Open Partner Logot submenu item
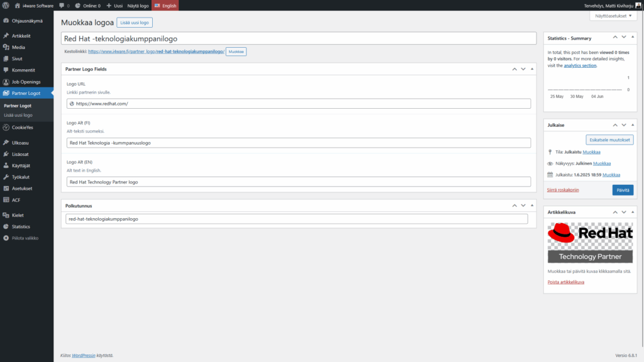The width and height of the screenshot is (644, 362). 18,106
